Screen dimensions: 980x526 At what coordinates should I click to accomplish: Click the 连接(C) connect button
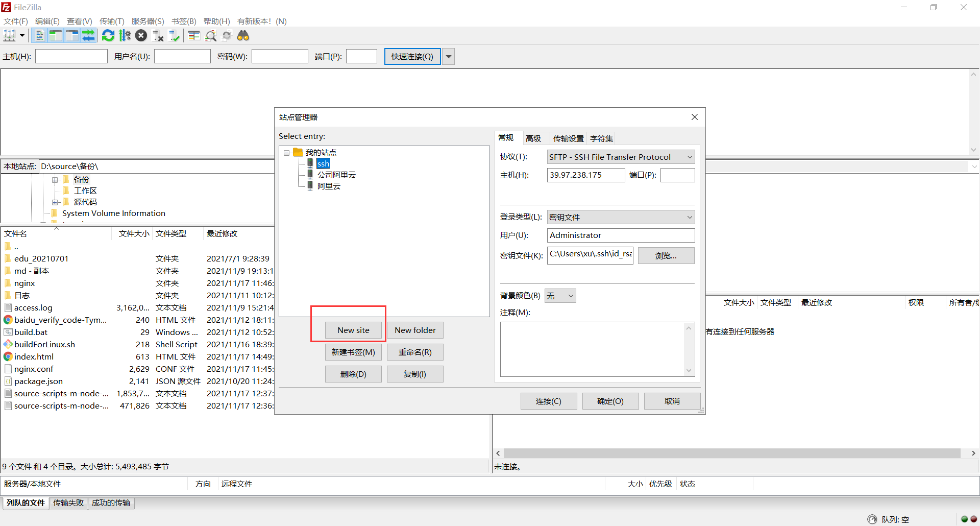pos(549,401)
